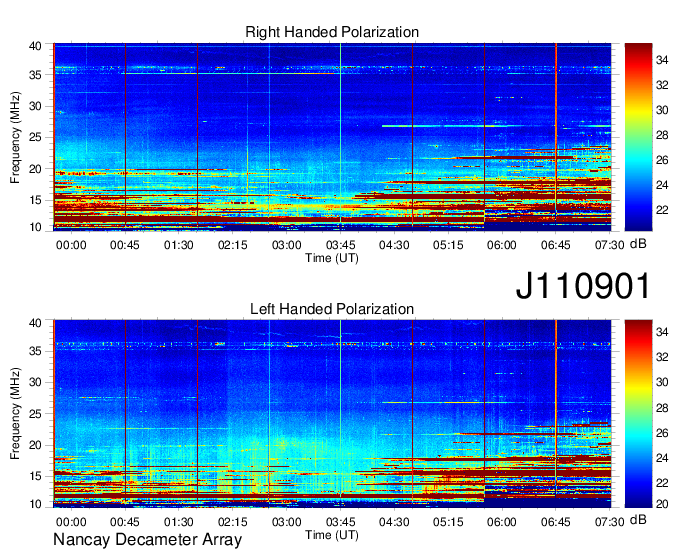
Task: Click the "05:15" time tick on the Left Handed plot
Action: click(448, 522)
